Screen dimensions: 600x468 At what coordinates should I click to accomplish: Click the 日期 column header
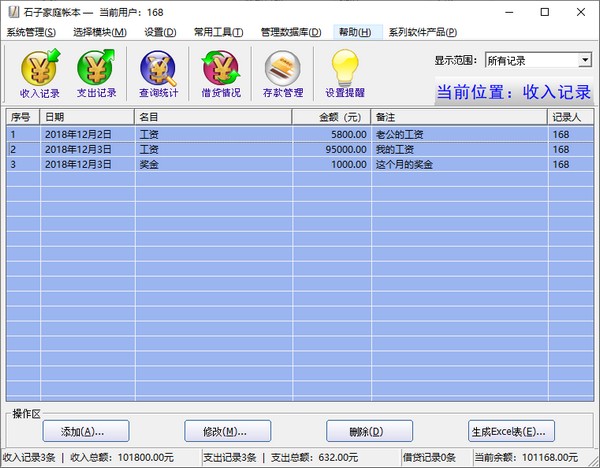(x=87, y=117)
